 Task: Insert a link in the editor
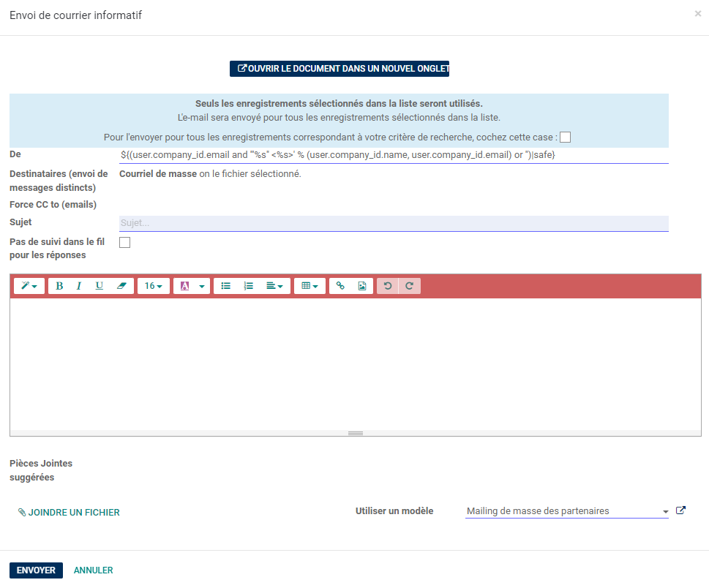(x=340, y=286)
